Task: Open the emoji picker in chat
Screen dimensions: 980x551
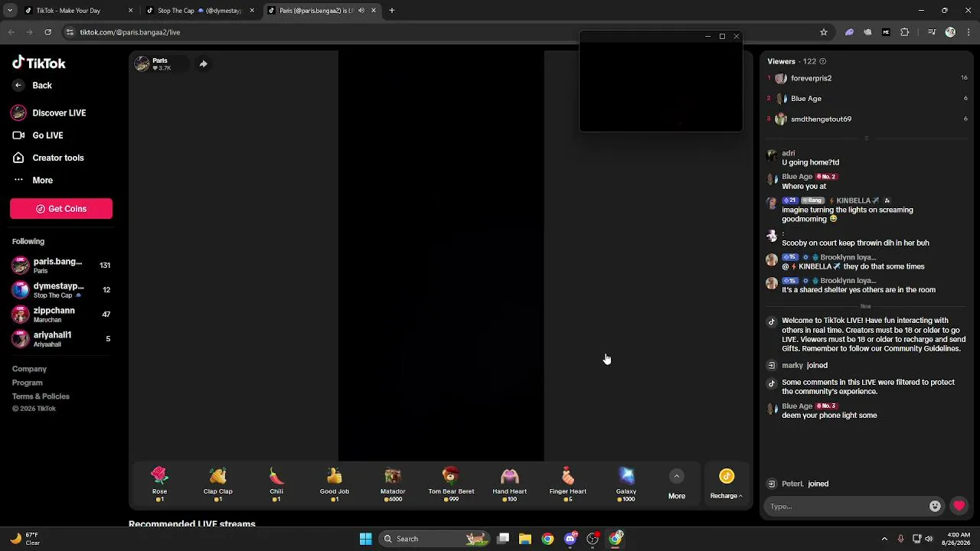Action: tap(935, 507)
